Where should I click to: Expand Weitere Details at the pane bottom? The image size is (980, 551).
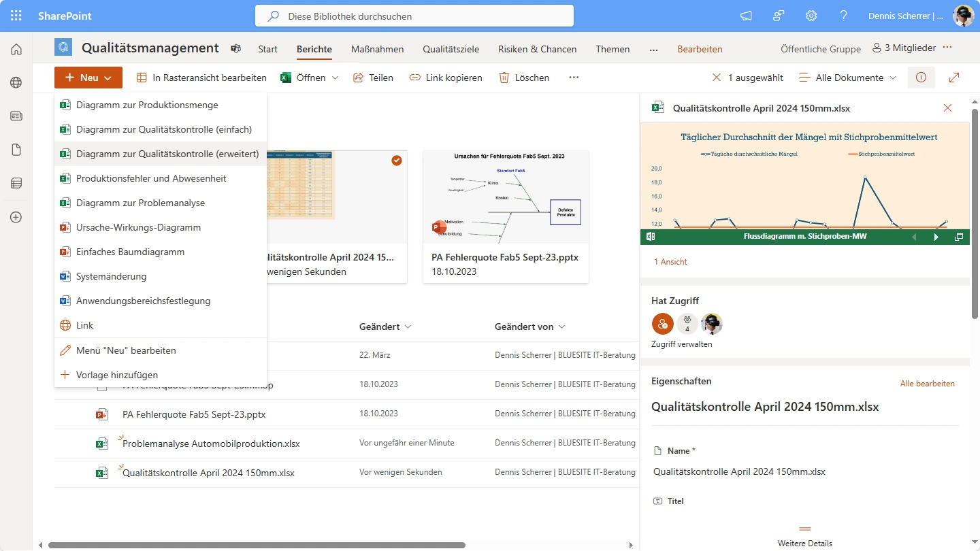pyautogui.click(x=805, y=536)
